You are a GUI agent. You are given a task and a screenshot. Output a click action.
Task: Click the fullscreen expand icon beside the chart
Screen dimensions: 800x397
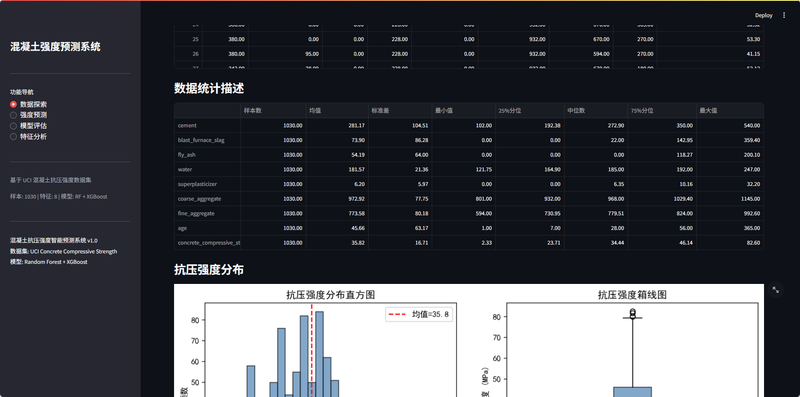(x=776, y=290)
